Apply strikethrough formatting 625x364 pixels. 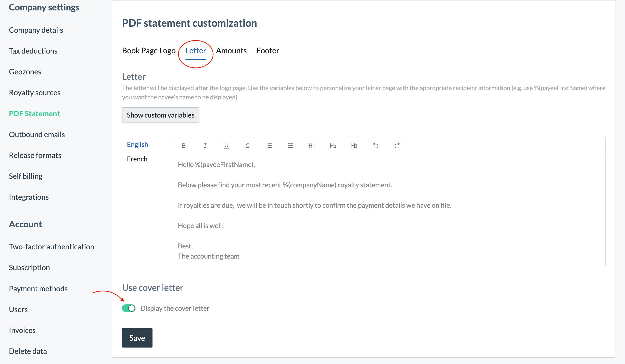pos(248,146)
